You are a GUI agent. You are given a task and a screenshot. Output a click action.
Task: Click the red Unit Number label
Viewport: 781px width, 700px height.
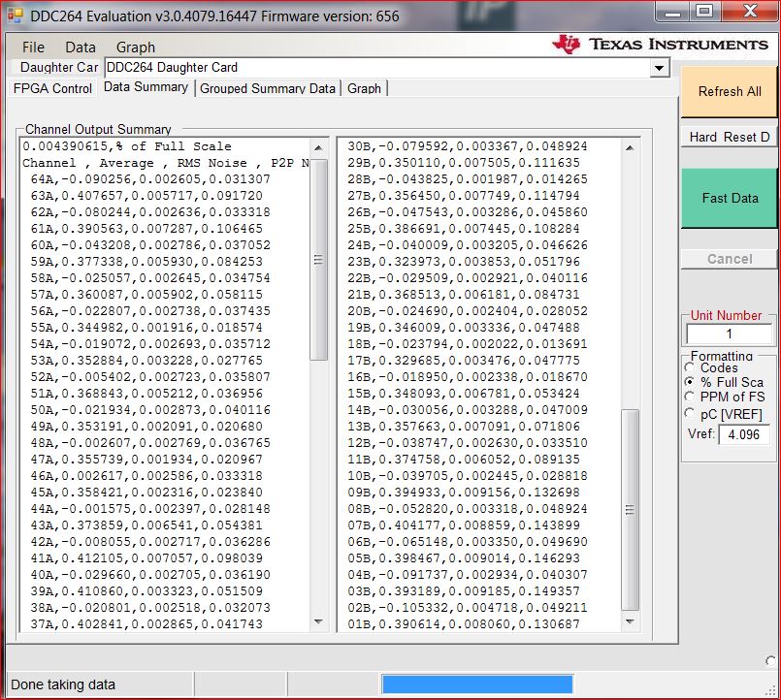[726, 316]
